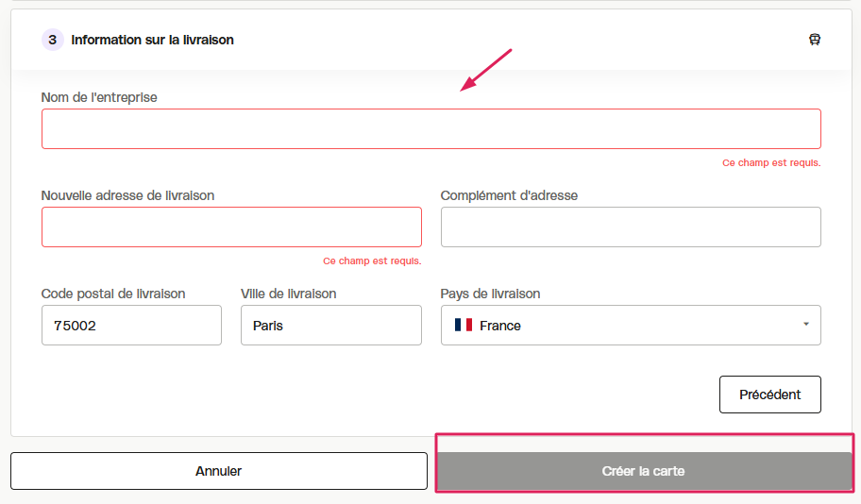861x504 pixels.
Task: Click the French flag icon in country field
Action: [464, 325]
